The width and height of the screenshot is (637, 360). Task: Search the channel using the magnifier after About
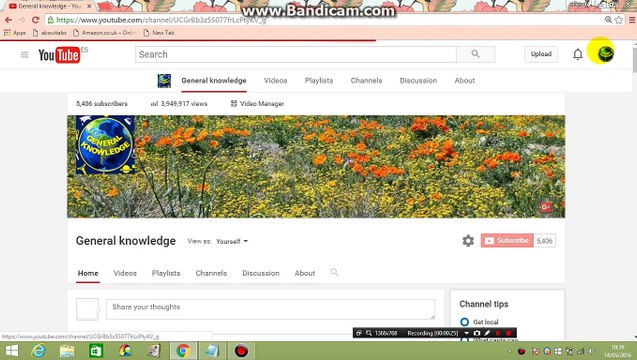point(334,272)
